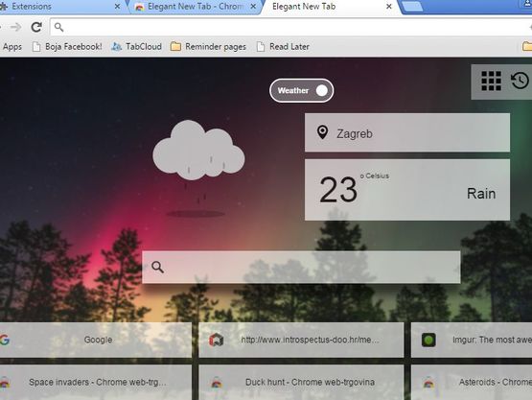This screenshot has height=400, width=532.
Task: Click the magnifier icon in page search box
Action: (158, 268)
